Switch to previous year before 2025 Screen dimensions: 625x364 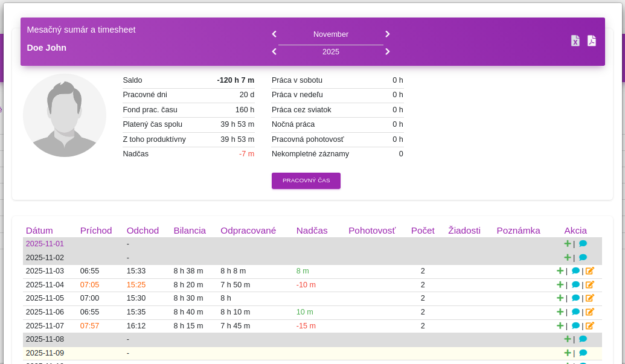point(274,52)
